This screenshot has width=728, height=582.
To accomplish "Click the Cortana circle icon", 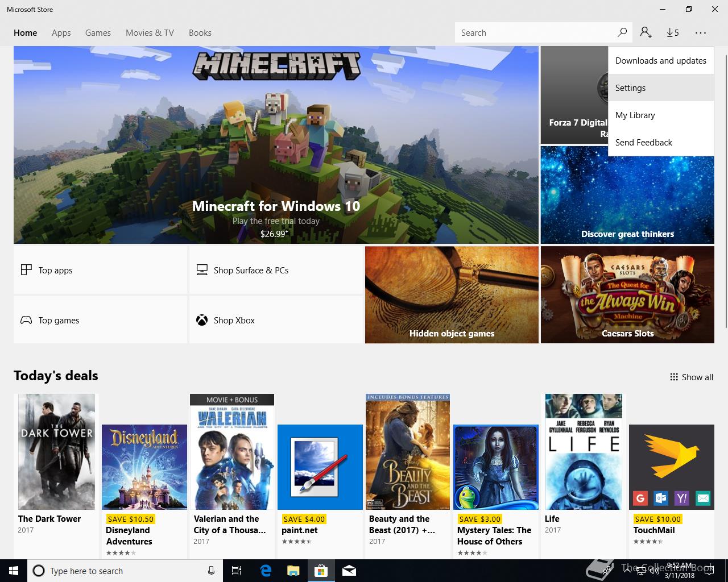I will point(39,571).
